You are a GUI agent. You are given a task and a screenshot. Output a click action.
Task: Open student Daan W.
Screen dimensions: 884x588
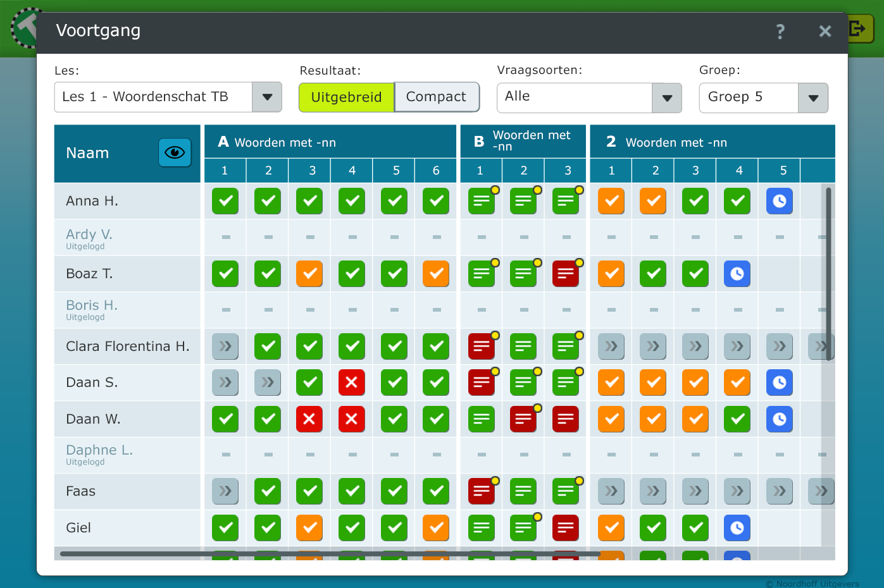tap(93, 419)
